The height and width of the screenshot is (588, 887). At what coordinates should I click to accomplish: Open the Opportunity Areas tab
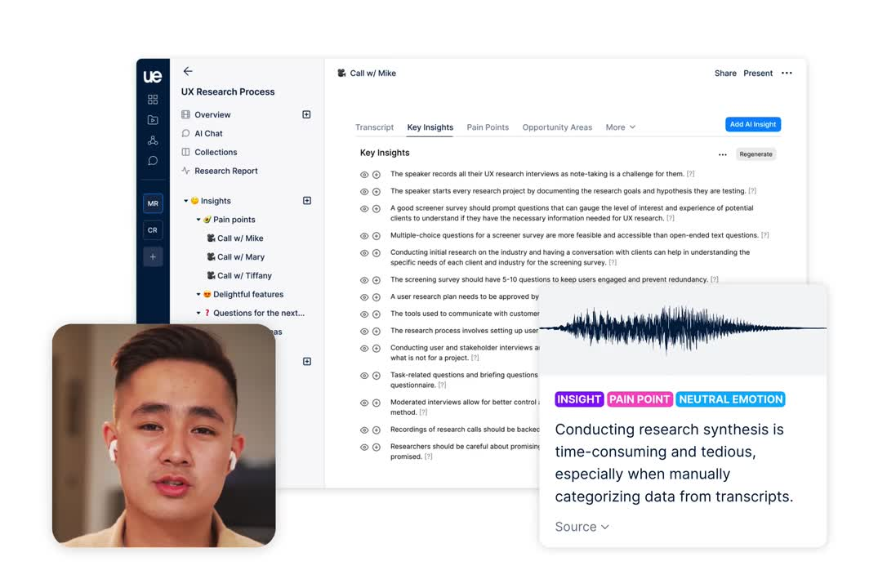point(557,127)
